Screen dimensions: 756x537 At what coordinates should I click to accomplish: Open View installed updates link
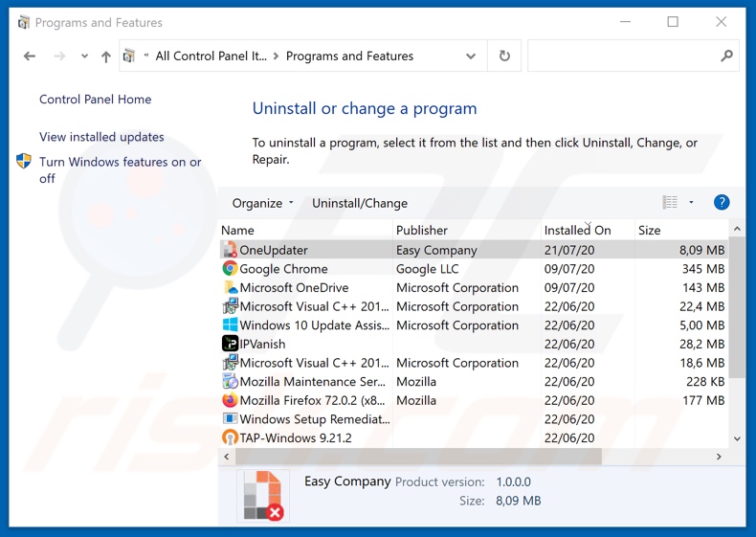101,137
